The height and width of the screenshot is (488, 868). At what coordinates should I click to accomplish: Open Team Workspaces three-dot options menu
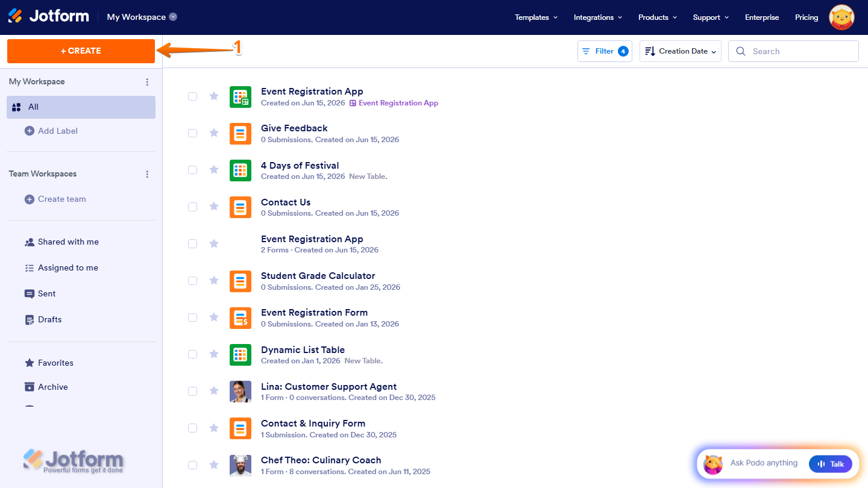(x=147, y=174)
